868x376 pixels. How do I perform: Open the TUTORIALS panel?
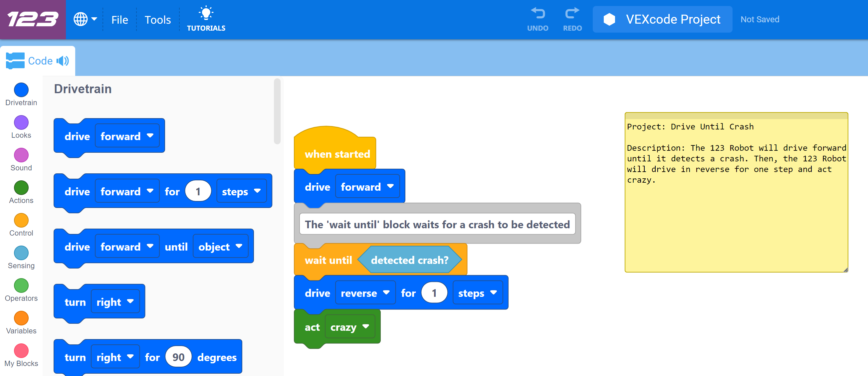pyautogui.click(x=206, y=19)
